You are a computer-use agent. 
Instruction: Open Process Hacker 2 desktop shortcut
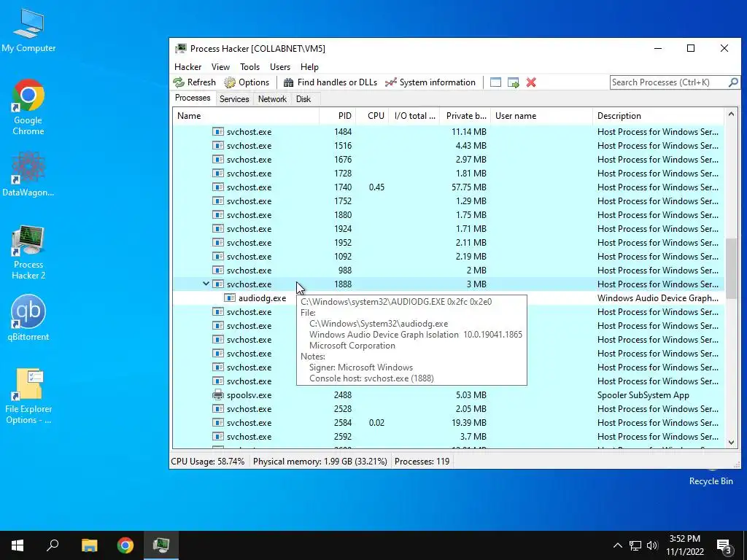pyautogui.click(x=28, y=252)
